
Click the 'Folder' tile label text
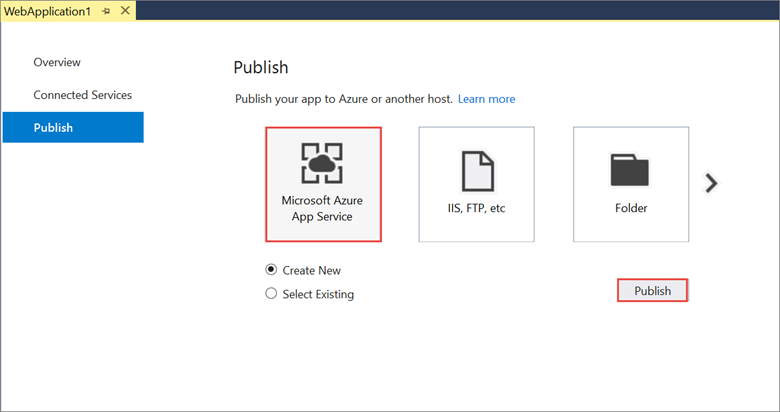(x=631, y=208)
